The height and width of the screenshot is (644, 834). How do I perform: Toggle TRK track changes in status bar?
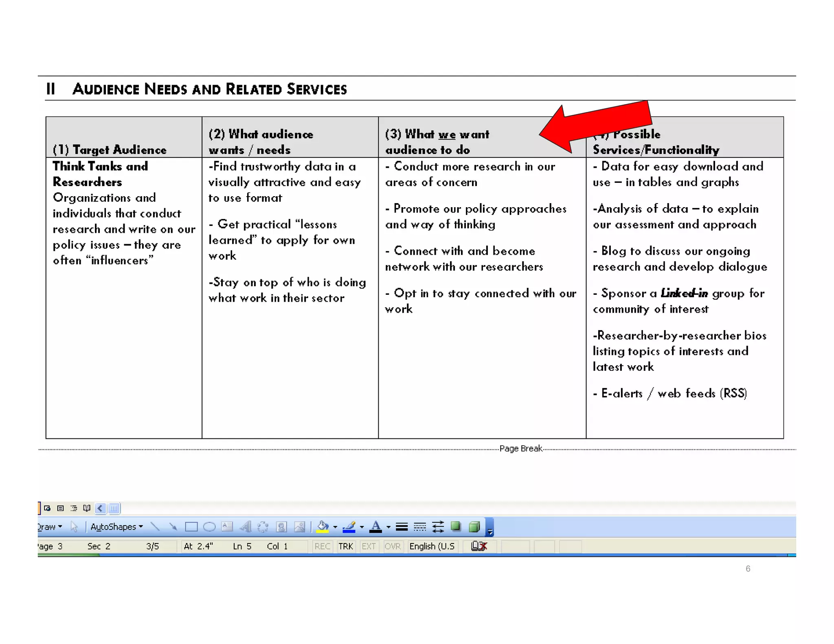[345, 546]
